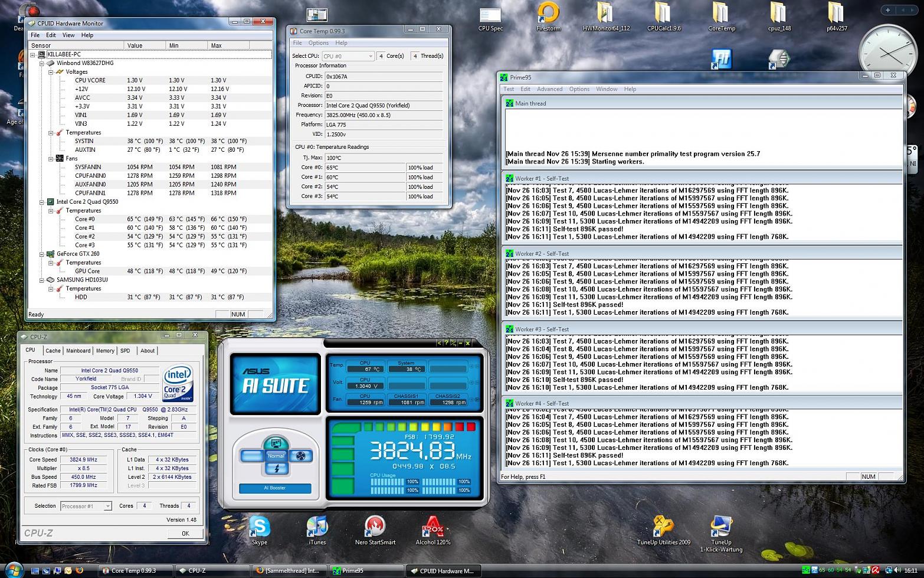
Task: Click the Core Speed 3824.9 MHz value
Action: (83, 459)
